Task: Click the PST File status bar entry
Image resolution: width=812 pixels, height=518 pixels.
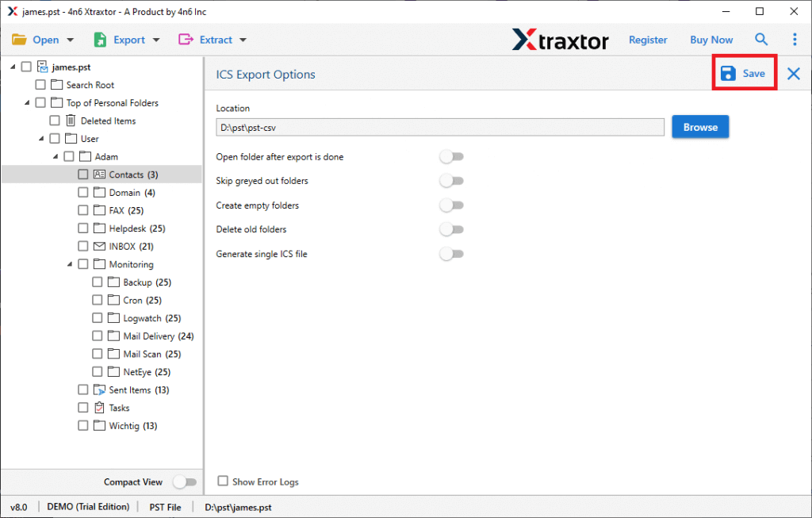Action: click(x=165, y=507)
